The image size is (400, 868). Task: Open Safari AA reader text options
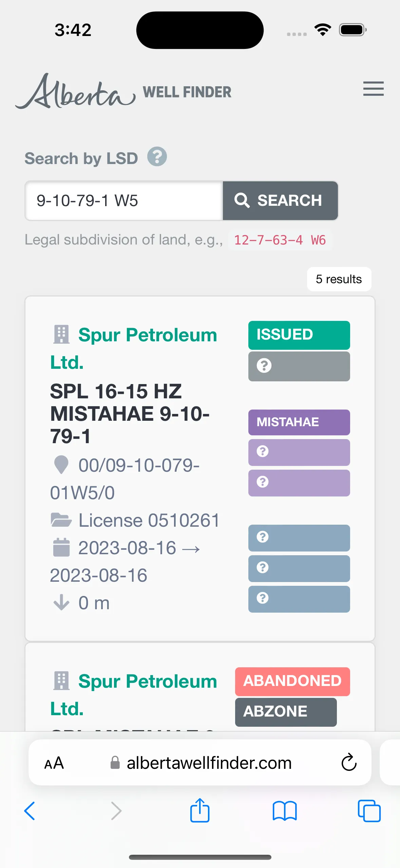coord(54,763)
